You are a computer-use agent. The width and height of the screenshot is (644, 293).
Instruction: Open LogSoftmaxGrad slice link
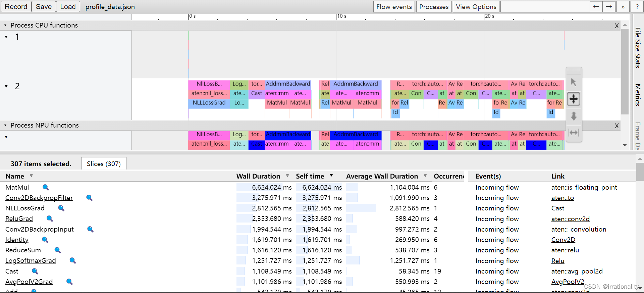[x=31, y=260]
